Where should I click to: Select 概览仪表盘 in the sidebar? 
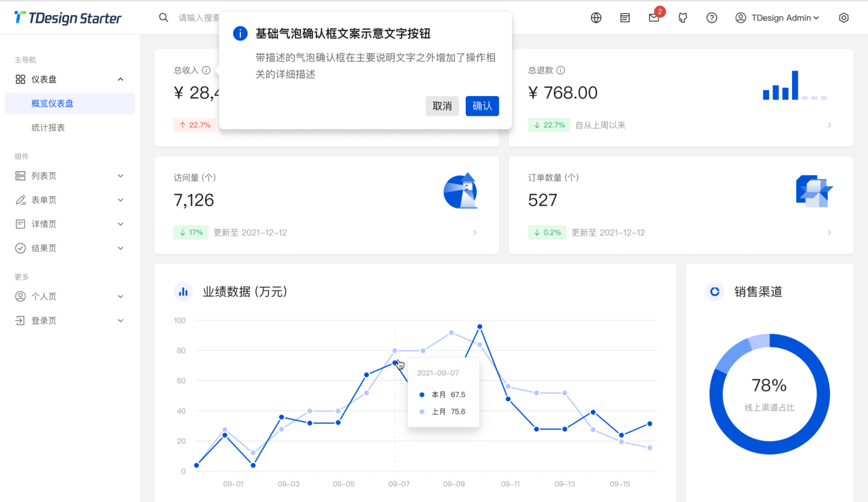coord(53,103)
